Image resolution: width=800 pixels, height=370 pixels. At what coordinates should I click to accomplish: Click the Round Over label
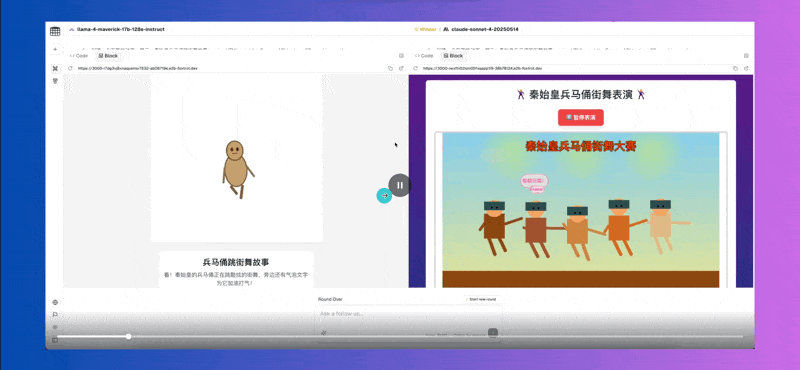pos(330,299)
